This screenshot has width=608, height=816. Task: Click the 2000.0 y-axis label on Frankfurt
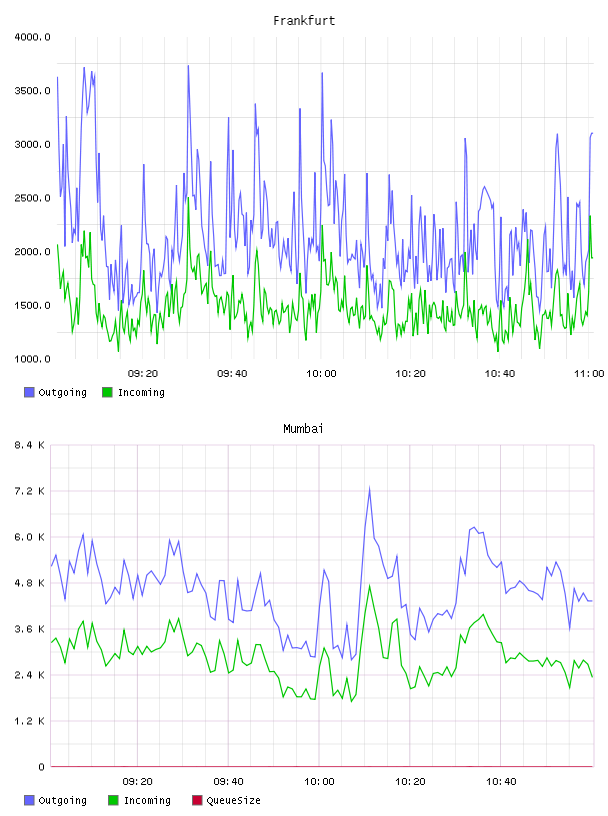tap(32, 251)
